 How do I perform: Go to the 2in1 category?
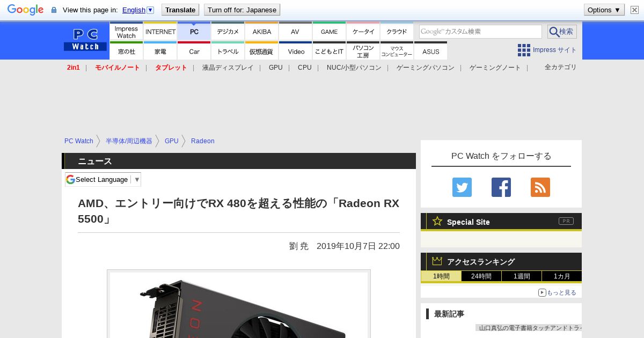click(74, 68)
